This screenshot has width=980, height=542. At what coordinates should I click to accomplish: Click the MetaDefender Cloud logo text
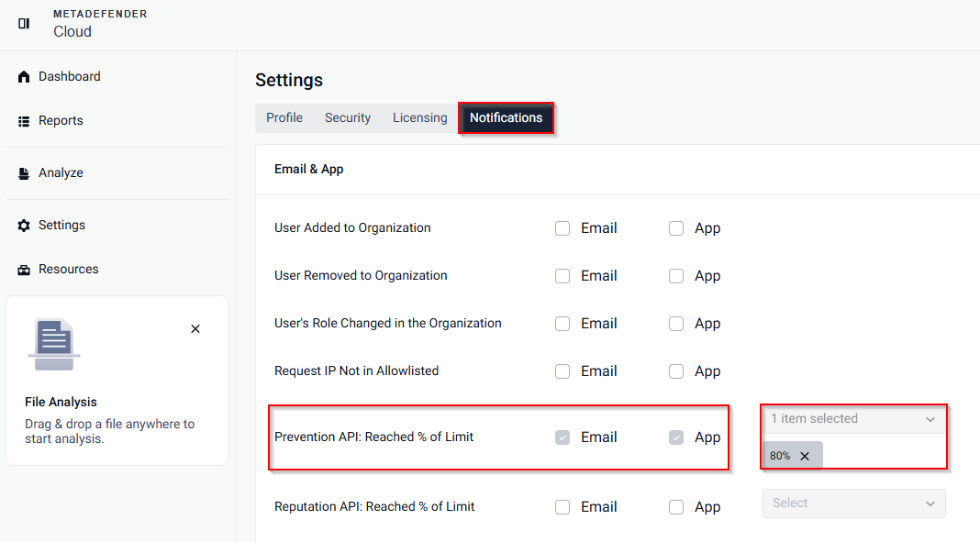coord(99,24)
